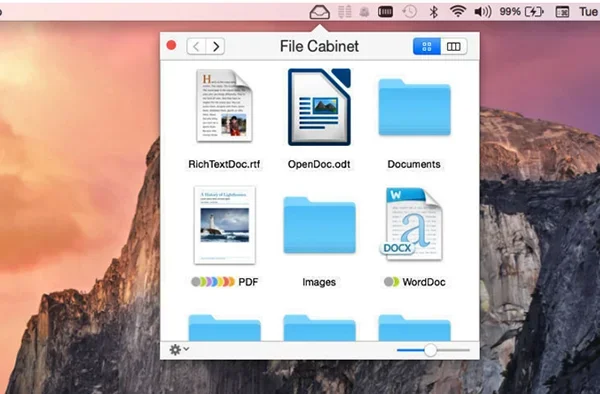Click the notification bell menu bar icon

tap(364, 12)
